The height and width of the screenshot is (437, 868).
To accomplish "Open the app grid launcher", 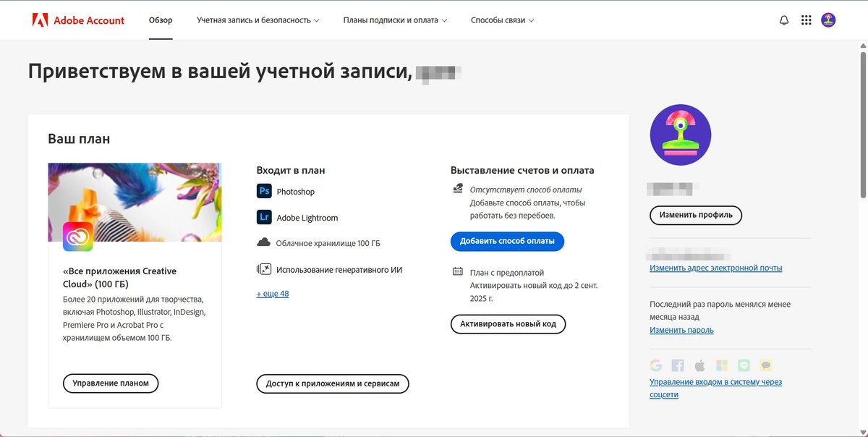I will 807,20.
